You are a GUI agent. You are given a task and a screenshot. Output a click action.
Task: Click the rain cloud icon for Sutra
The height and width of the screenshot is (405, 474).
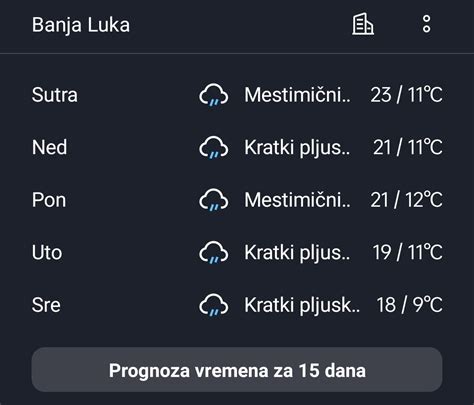pos(214,95)
